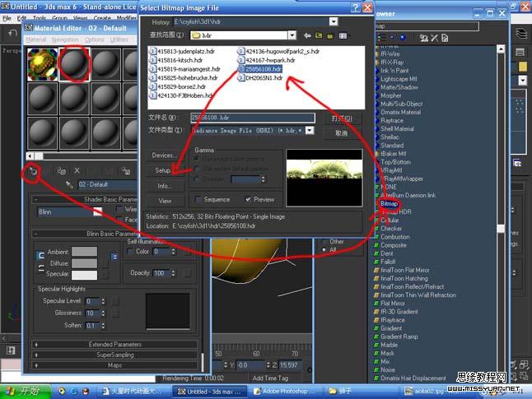This screenshot has width=532, height=399.
Task: Click the Undo icon in 3ds max toolbar
Action: tap(12, 33)
